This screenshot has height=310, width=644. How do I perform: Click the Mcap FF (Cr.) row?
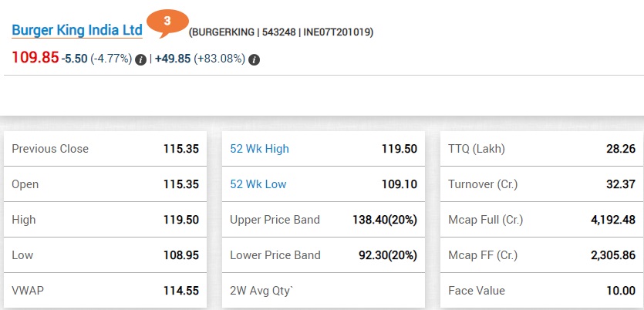541,255
